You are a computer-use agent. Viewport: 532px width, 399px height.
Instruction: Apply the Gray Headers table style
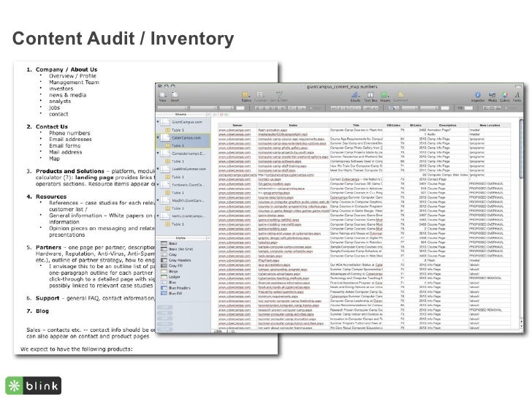pyautogui.click(x=175, y=260)
